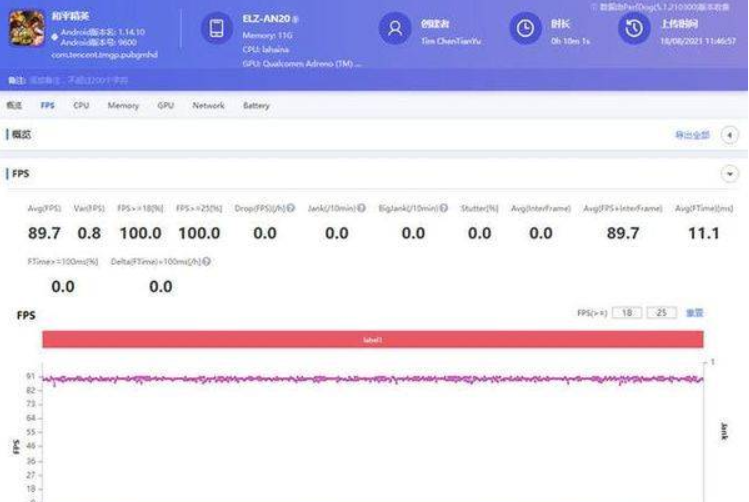This screenshot has width=749, height=502.
Task: Switch to the overview tab
Action: point(14,106)
